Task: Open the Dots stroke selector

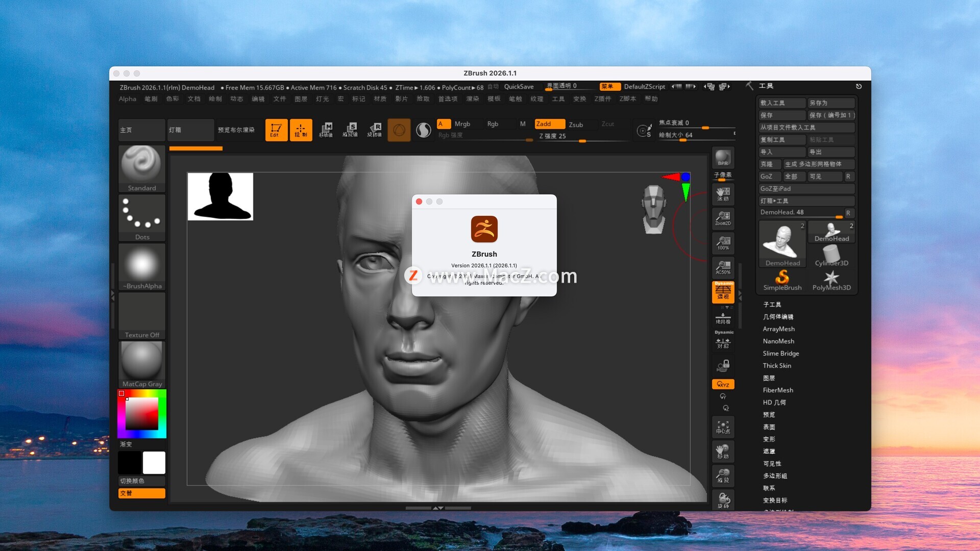Action: tap(142, 218)
